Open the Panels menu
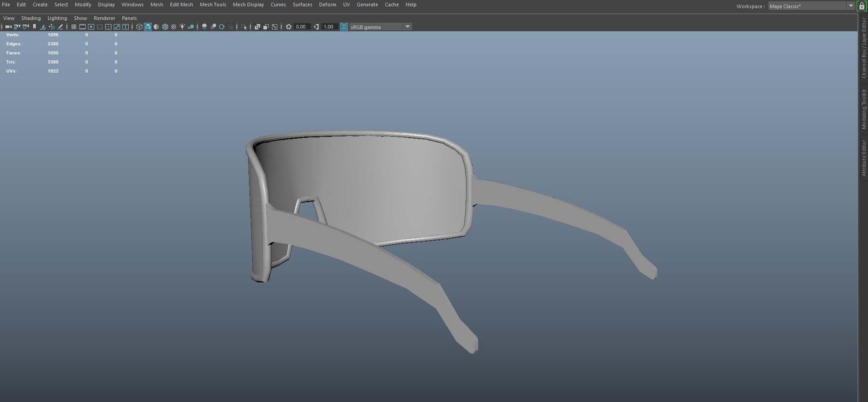 click(129, 18)
